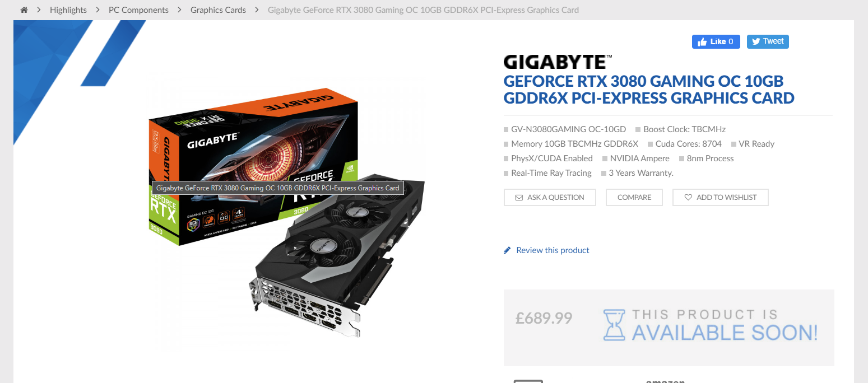
Task: Click the GeForce RTX 3080 product title
Action: [x=649, y=89]
